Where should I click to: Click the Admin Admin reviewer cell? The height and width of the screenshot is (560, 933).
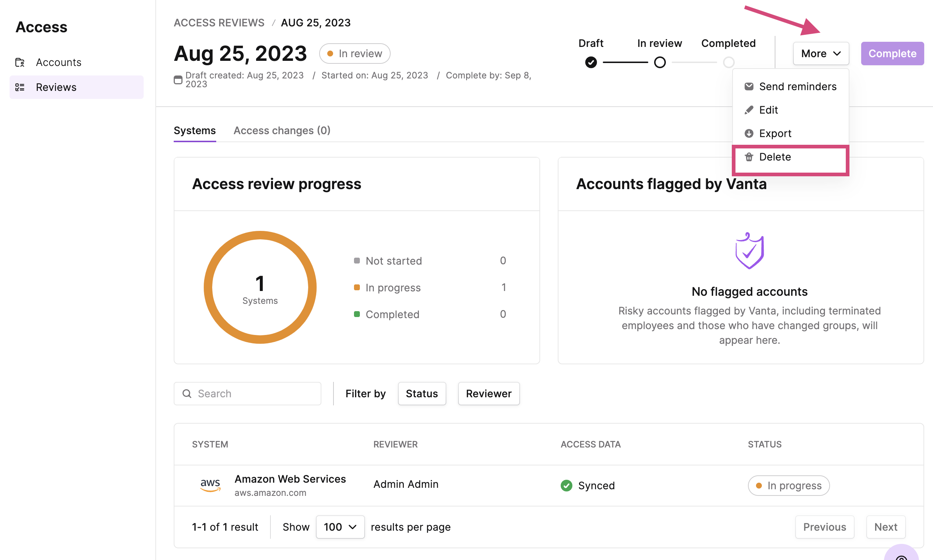pos(406,484)
